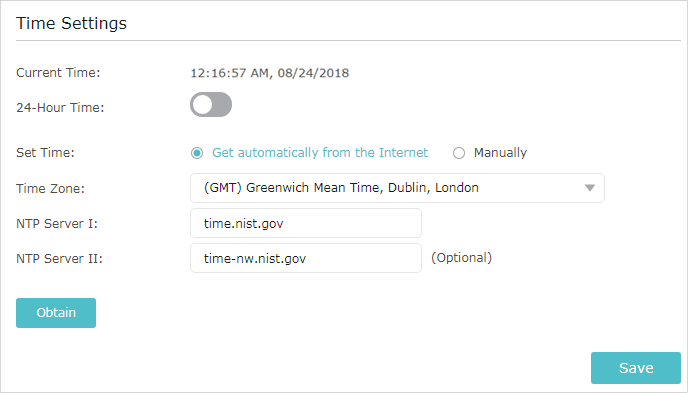The image size is (688, 393).
Task: Open the Time Zone dropdown list
Action: click(x=397, y=188)
